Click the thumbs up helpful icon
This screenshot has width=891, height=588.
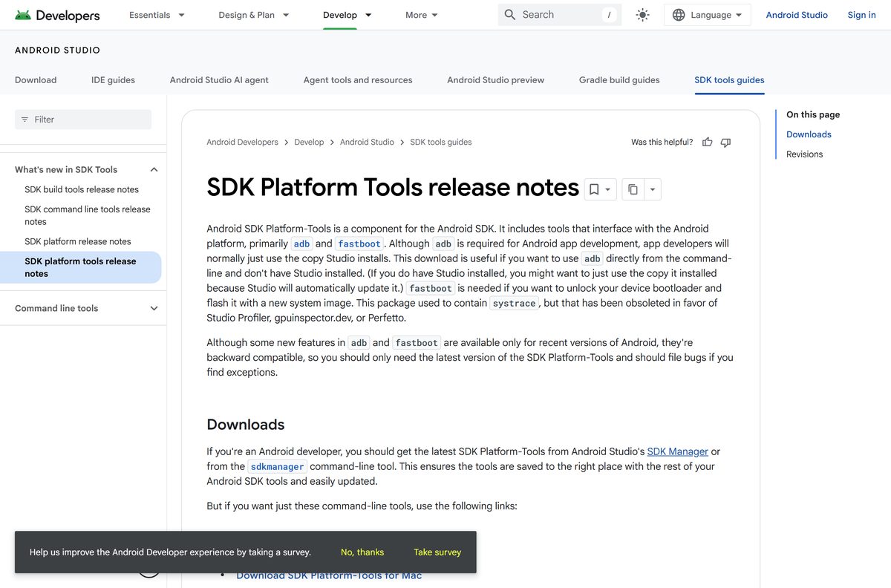(x=708, y=142)
